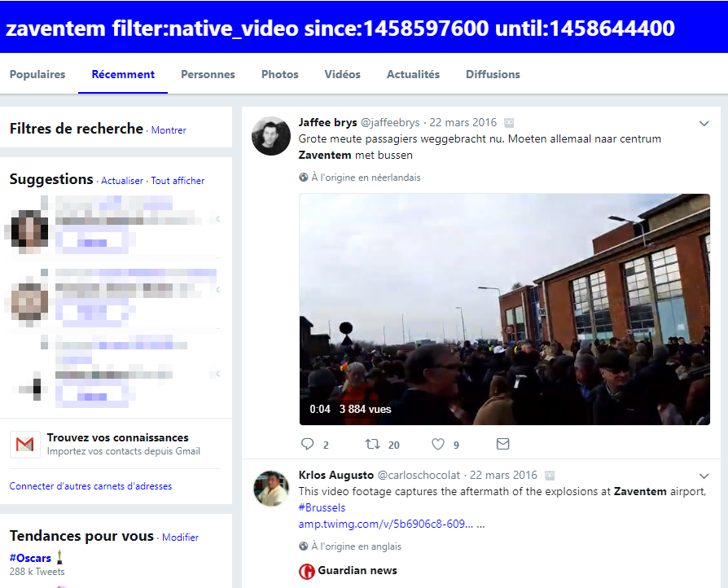Screen dimensions: 728x588
Task: Click the 3 884 vues view count
Action: pyautogui.click(x=366, y=409)
